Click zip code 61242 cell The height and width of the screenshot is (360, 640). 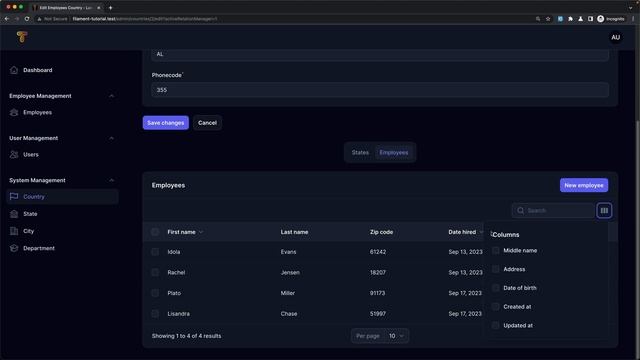coord(378,252)
